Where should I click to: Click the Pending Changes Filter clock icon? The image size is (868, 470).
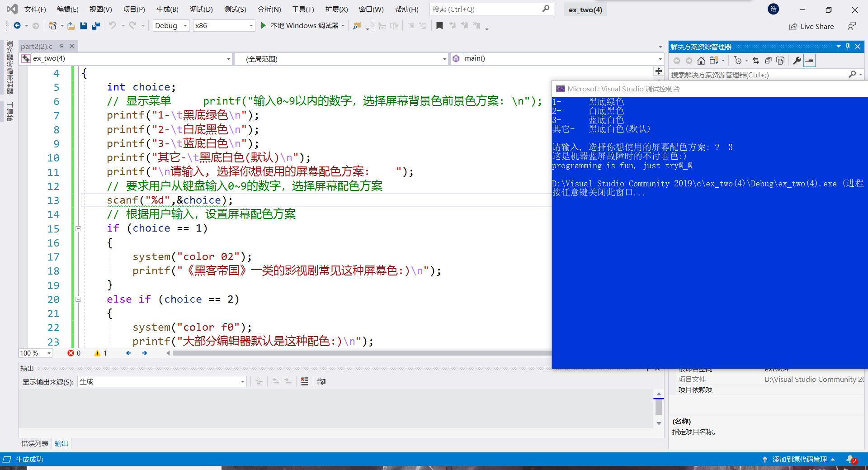[x=738, y=61]
